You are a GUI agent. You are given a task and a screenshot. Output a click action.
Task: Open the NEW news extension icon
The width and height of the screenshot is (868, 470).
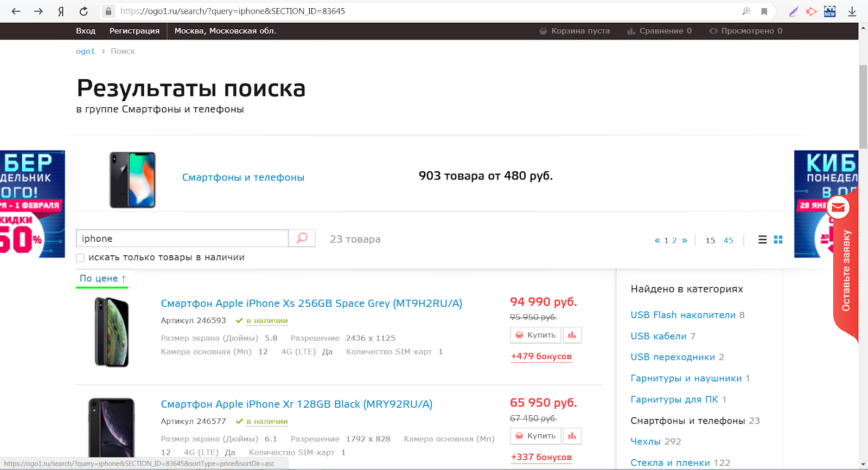[829, 11]
